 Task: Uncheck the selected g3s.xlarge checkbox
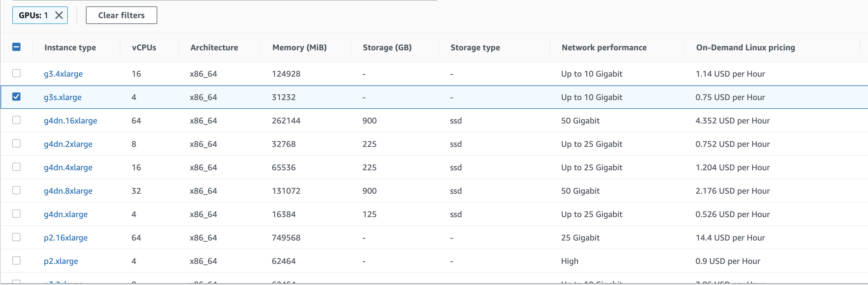point(16,97)
